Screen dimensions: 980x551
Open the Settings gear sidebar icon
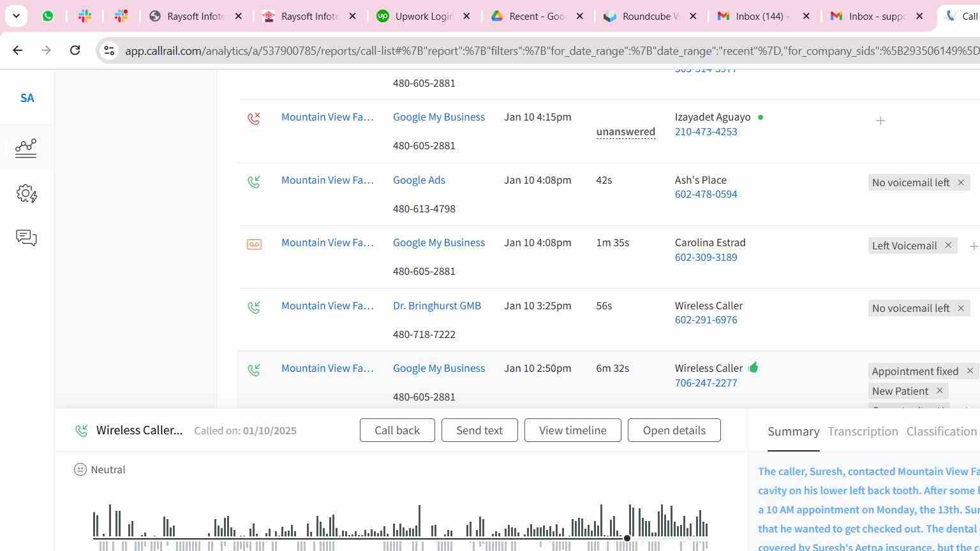point(27,193)
